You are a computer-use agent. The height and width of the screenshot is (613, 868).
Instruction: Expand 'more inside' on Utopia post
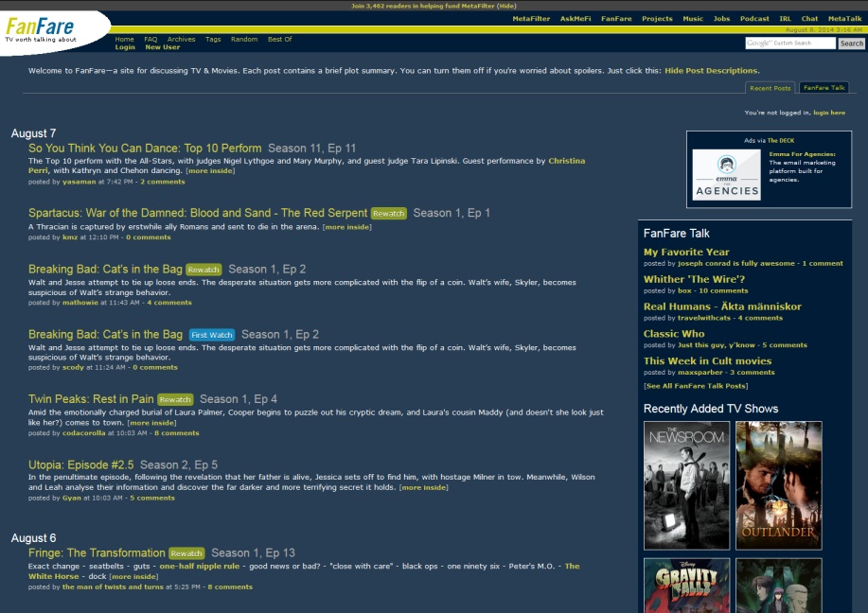(x=423, y=487)
